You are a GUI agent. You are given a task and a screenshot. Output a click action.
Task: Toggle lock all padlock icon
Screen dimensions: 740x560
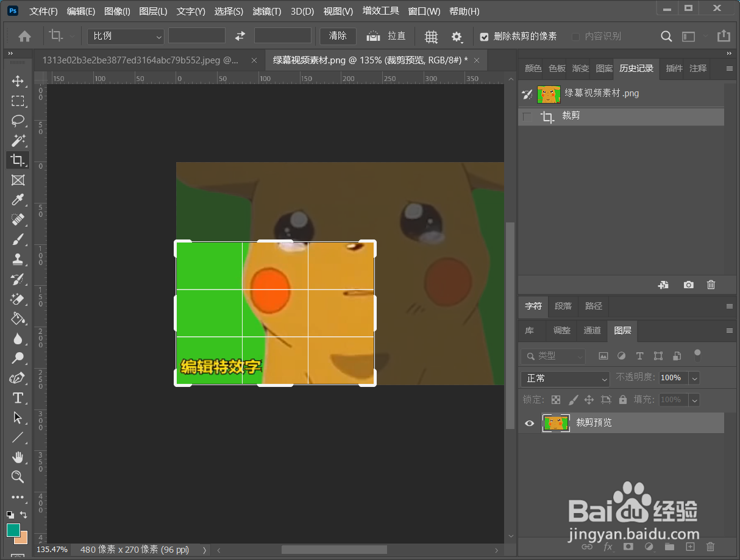[x=622, y=400]
